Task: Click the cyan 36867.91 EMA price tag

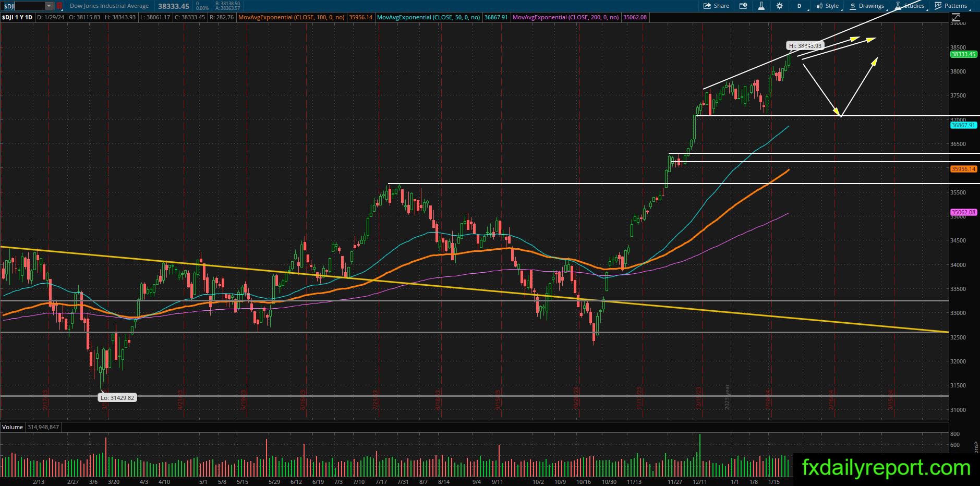Action: 963,125
